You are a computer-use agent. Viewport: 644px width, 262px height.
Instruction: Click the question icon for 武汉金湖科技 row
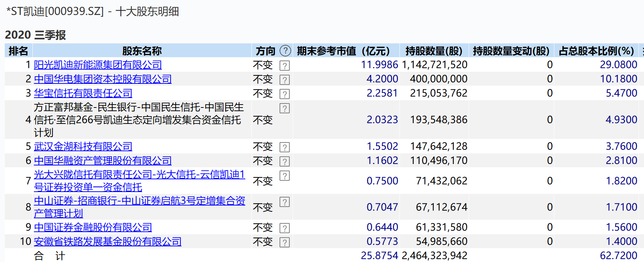tap(285, 147)
